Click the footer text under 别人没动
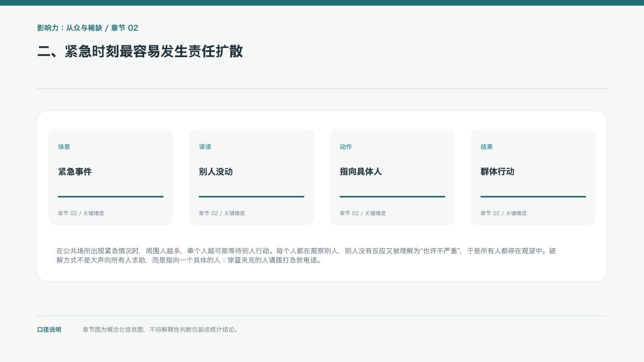The image size is (644, 362). point(222,213)
